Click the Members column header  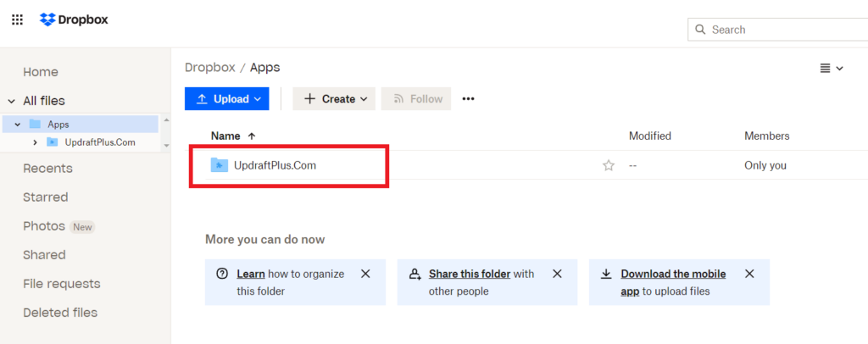pos(766,136)
